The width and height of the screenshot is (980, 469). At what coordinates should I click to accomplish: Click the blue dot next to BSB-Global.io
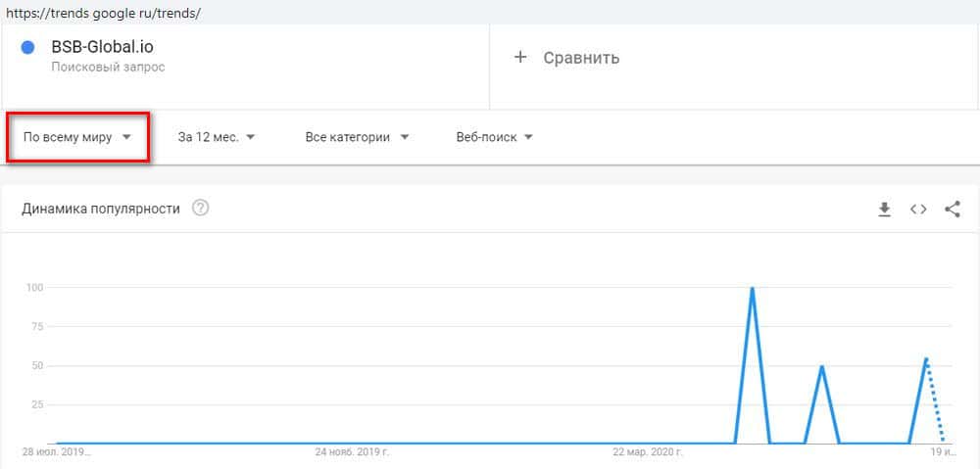click(x=28, y=47)
